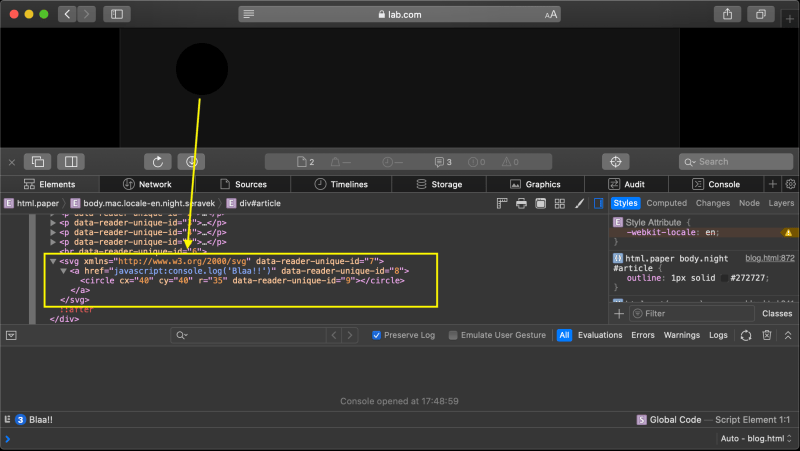This screenshot has width=800, height=451.
Task: Open the text size AA reader settings
Action: pos(551,15)
